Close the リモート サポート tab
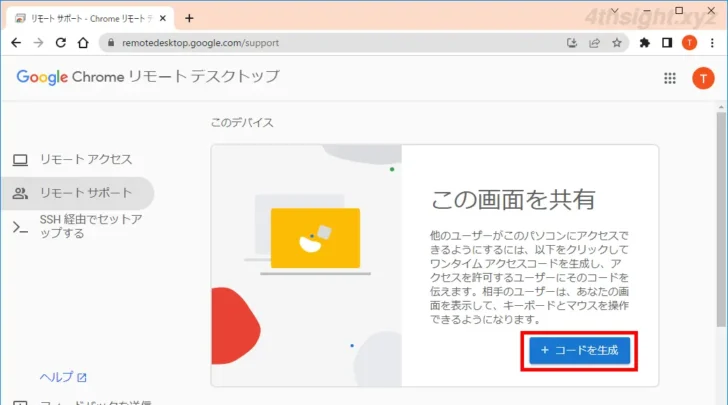The width and height of the screenshot is (728, 405). coord(163,18)
